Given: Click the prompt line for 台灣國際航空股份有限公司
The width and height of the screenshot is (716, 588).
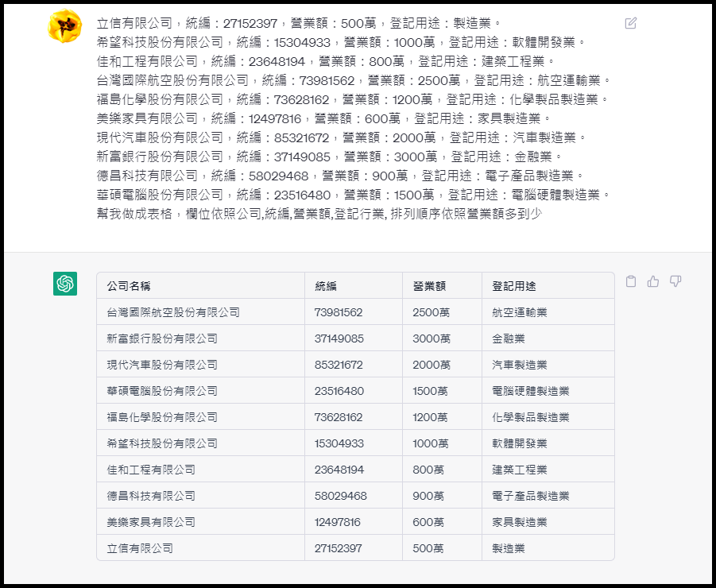Looking at the screenshot, I should [354, 80].
